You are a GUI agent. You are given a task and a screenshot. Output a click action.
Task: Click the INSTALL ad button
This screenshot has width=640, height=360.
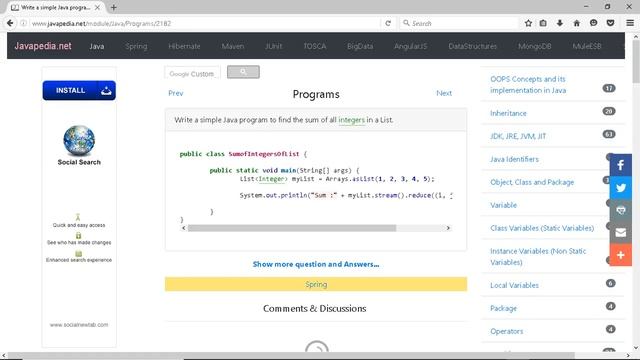pyautogui.click(x=79, y=90)
